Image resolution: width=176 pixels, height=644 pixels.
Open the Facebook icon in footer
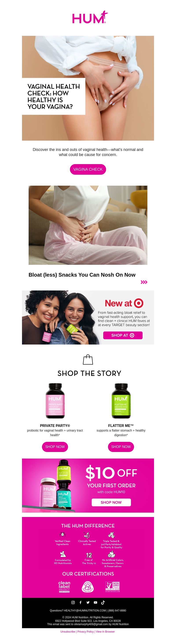[80, 602]
